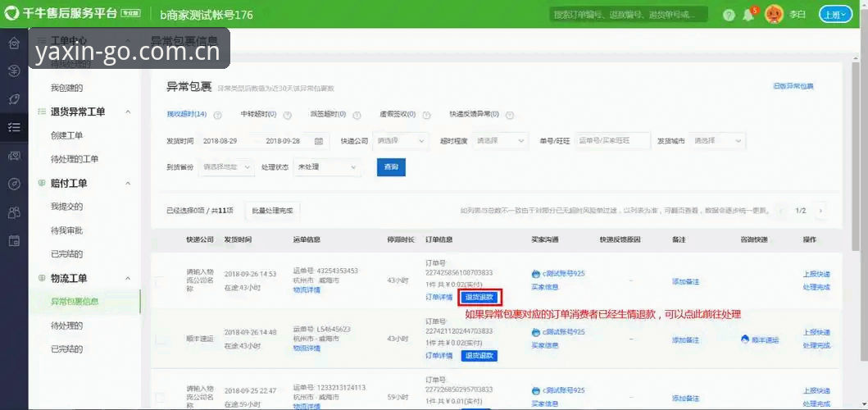Open the 超时程度 dropdown
The image size is (868, 410).
pos(500,141)
